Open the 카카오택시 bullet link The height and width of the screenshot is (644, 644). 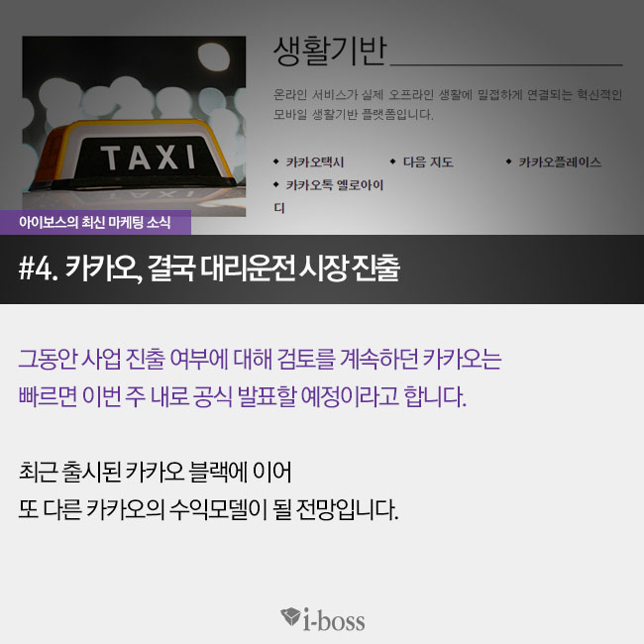(x=315, y=162)
